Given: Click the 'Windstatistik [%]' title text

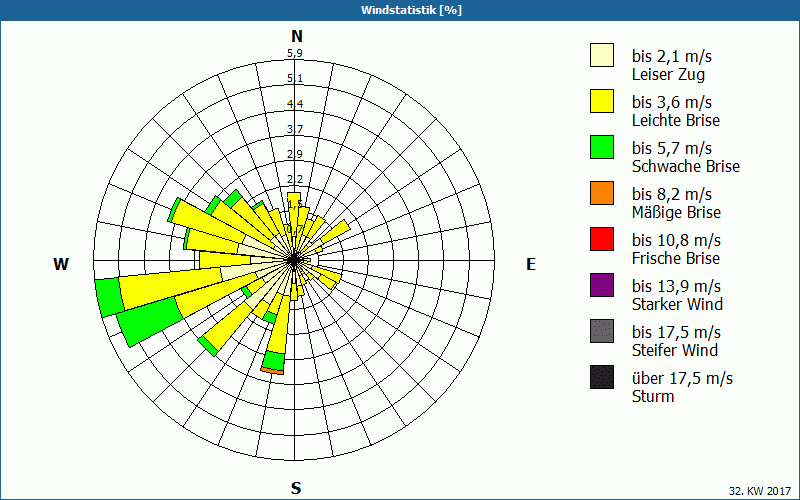Looking at the screenshot, I should pos(411,10).
